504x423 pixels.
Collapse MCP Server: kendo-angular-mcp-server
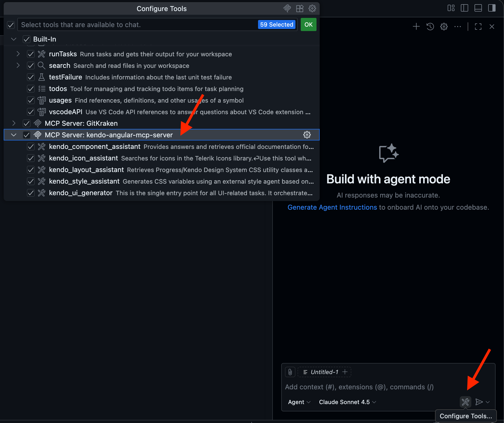click(x=14, y=135)
